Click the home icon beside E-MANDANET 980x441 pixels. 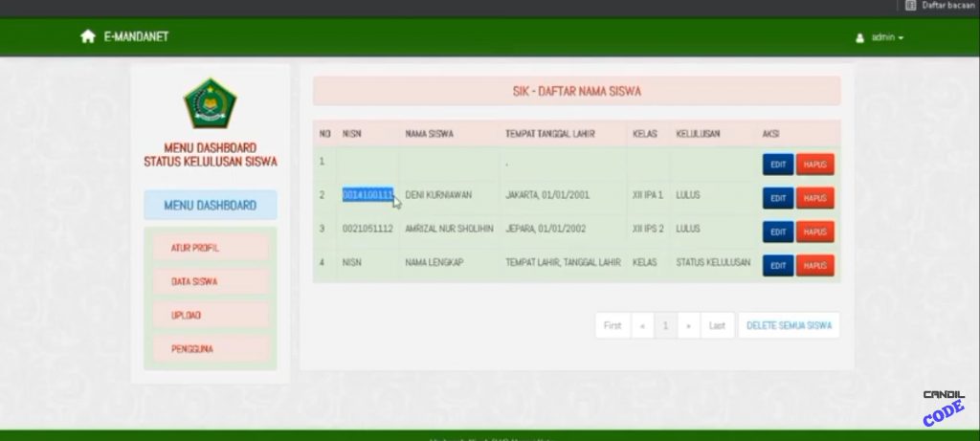coord(88,36)
